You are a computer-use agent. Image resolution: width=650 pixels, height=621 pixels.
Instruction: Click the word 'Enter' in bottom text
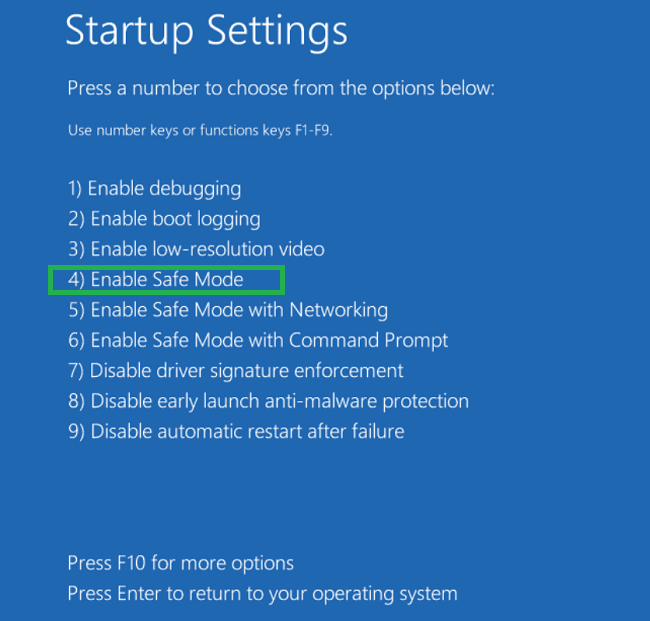(x=136, y=594)
